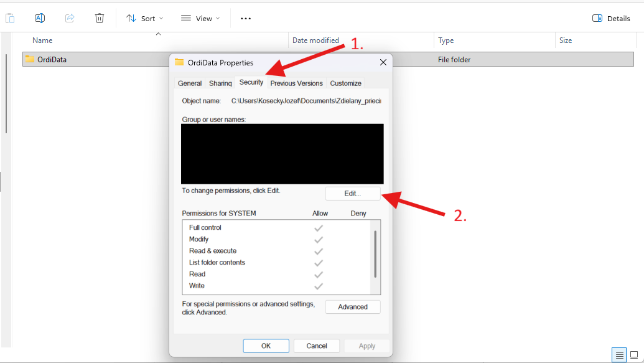Sort by the Type column header

click(446, 40)
